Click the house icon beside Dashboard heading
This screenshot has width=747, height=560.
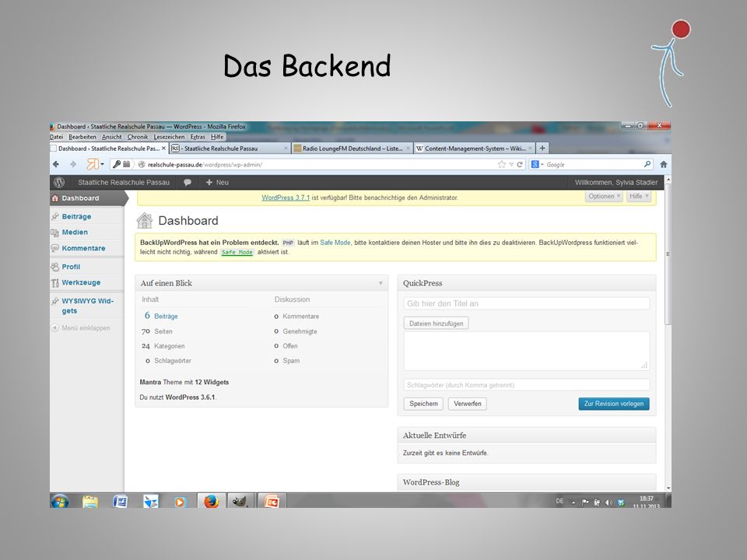tap(145, 220)
